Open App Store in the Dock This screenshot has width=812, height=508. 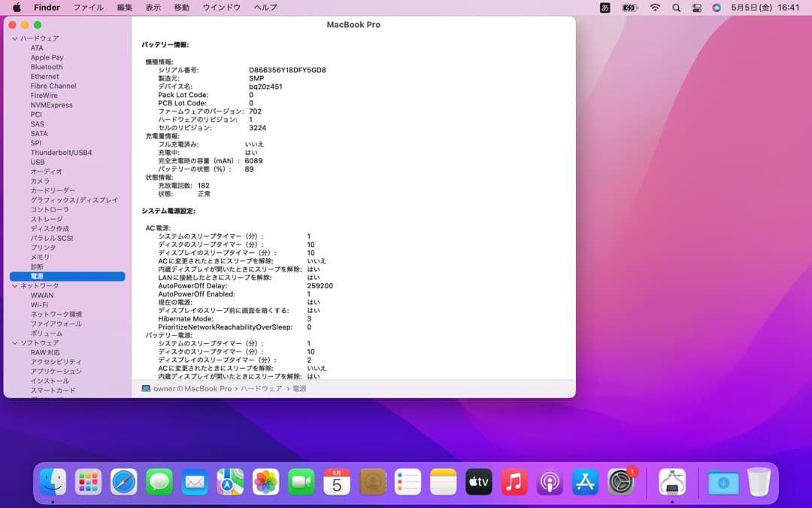point(585,482)
